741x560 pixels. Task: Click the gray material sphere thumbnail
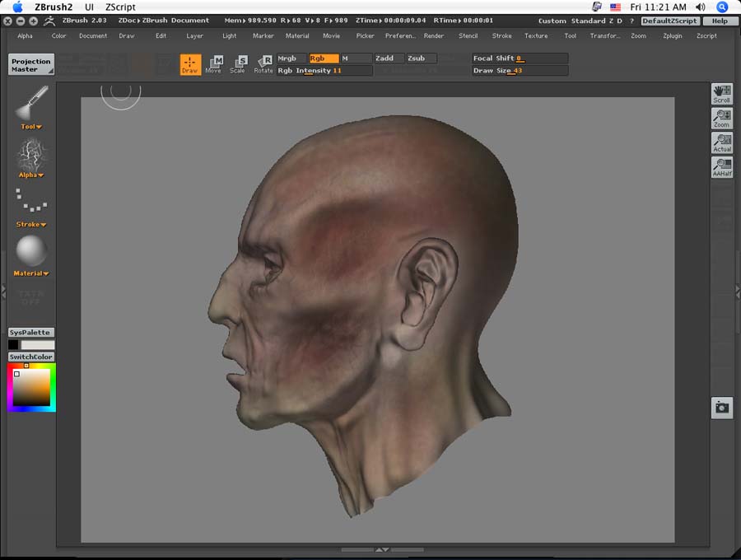pos(31,250)
